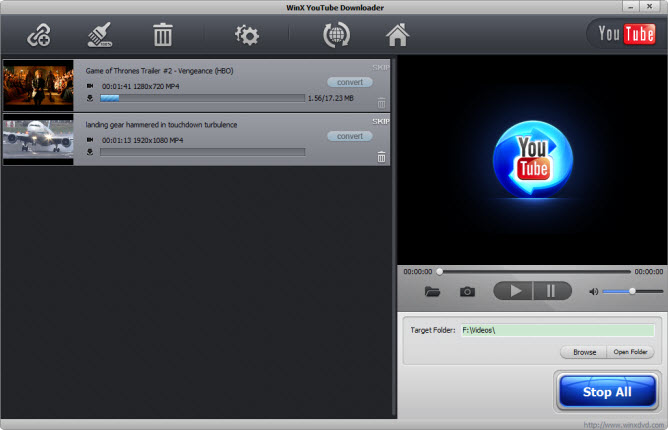The width and height of the screenshot is (668, 430).
Task: Delete the landing gear hammered item
Action: pyautogui.click(x=381, y=157)
